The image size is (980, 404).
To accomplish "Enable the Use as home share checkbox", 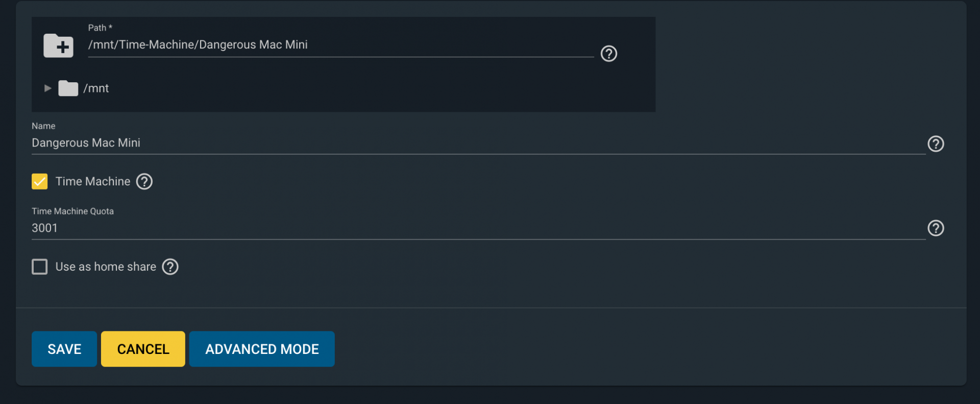I will [x=40, y=267].
